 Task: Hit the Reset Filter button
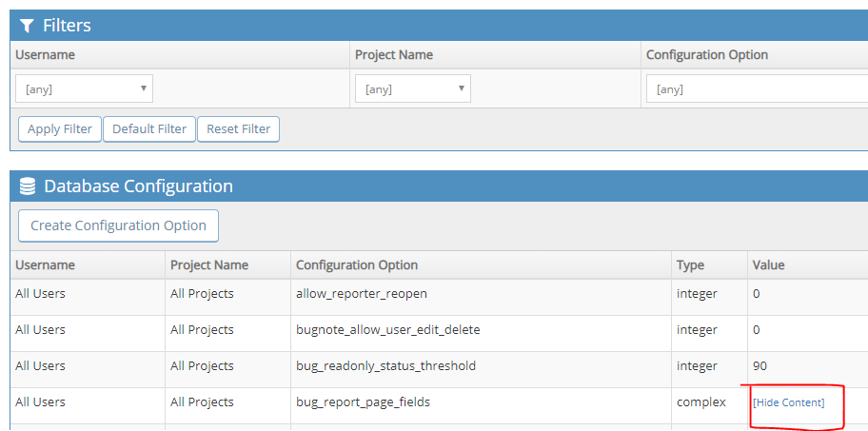(238, 129)
